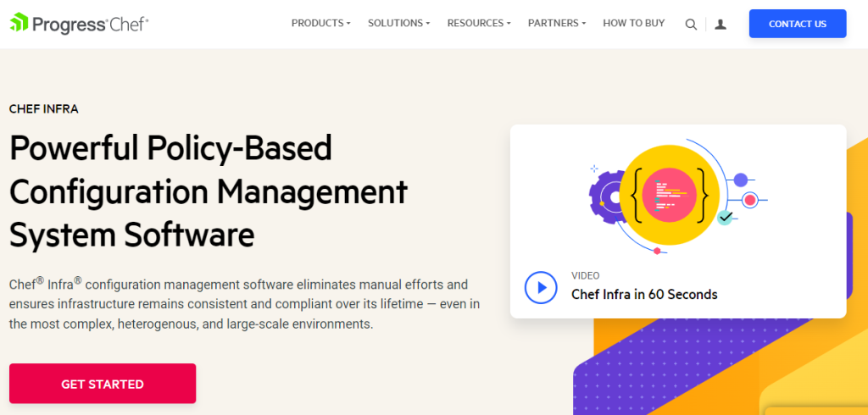This screenshot has height=415, width=868.
Task: Expand the Products menu
Action: tap(321, 23)
